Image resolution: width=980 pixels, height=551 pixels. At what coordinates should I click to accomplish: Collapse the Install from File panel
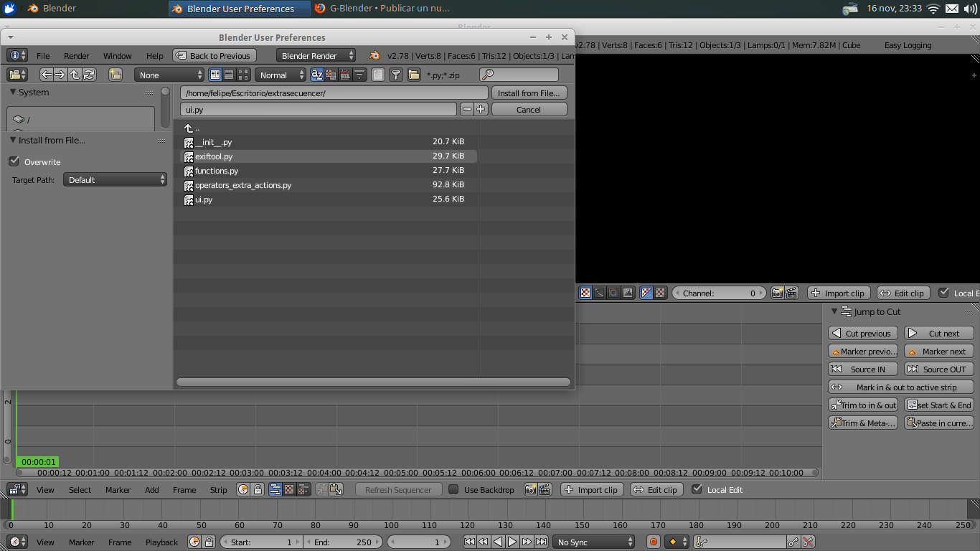click(13, 140)
